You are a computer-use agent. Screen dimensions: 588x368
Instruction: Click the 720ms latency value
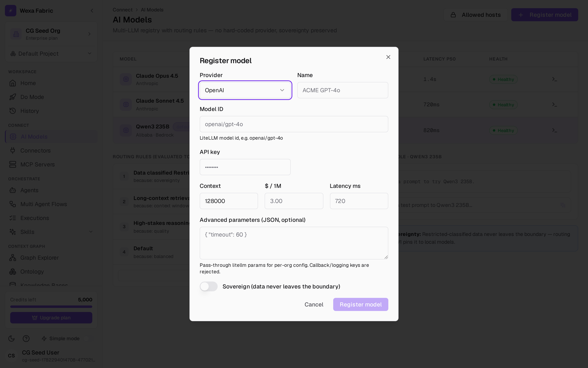coord(431,104)
